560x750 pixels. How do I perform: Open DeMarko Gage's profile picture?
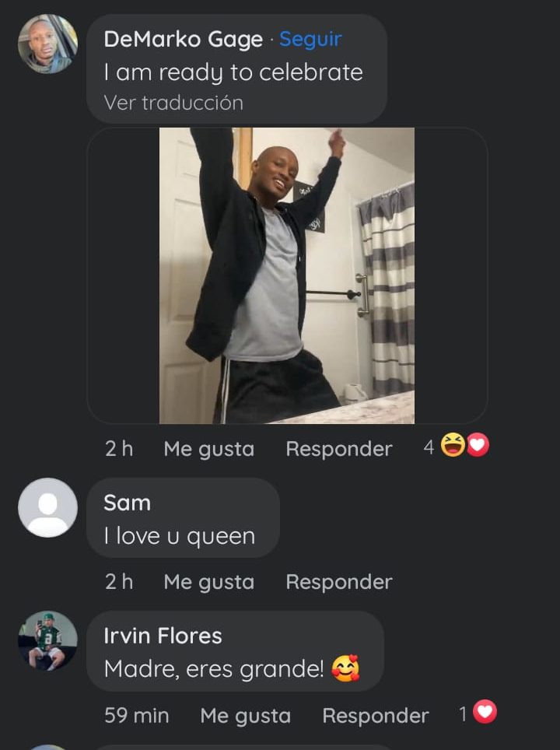pos(47,44)
